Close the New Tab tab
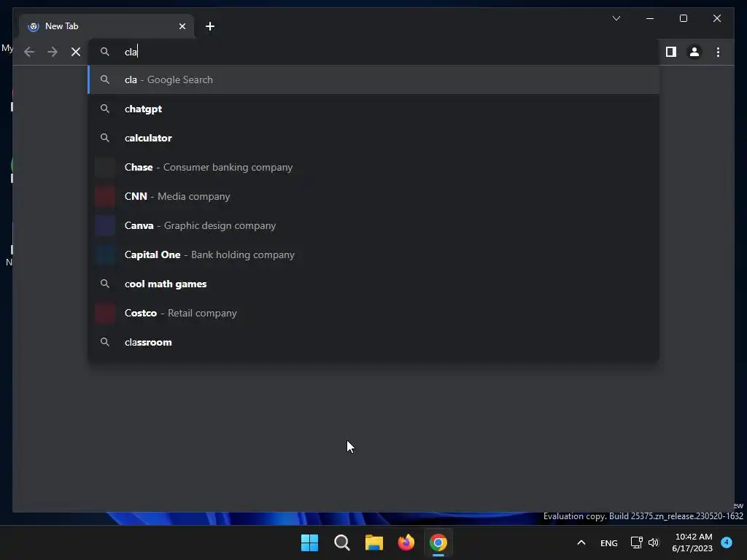The image size is (747, 560). (x=182, y=26)
